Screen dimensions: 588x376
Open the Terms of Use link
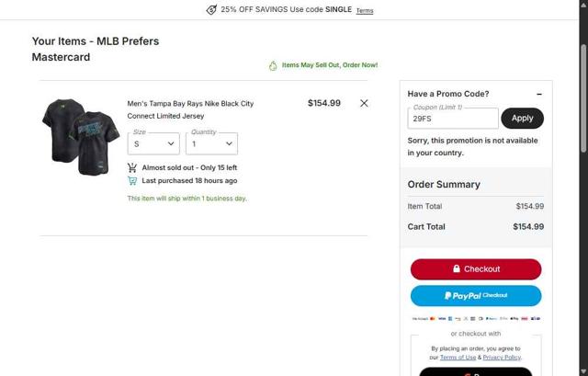coord(458,357)
